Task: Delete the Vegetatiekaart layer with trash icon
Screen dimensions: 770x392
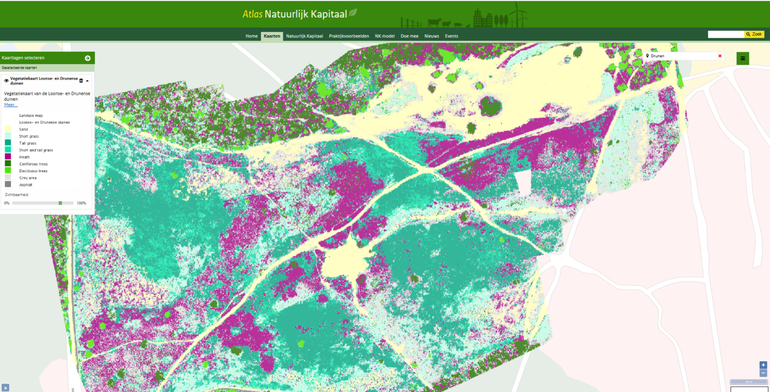Action: tap(81, 81)
